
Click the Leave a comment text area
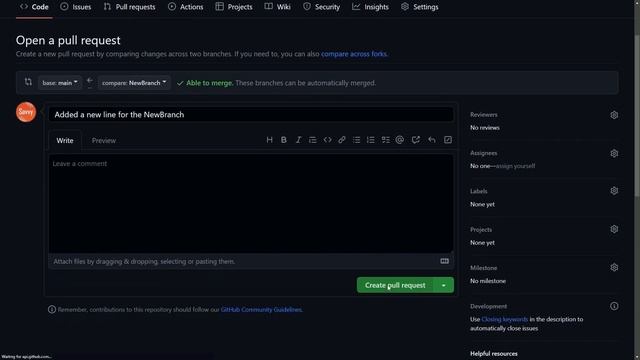coord(251,204)
